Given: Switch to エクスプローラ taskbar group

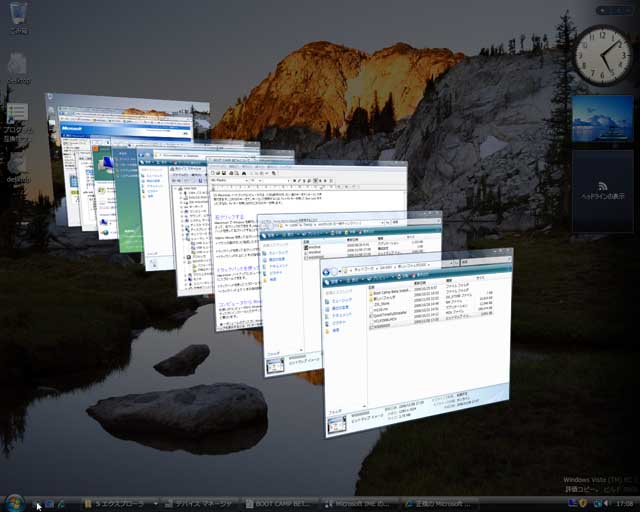Looking at the screenshot, I should point(120,504).
